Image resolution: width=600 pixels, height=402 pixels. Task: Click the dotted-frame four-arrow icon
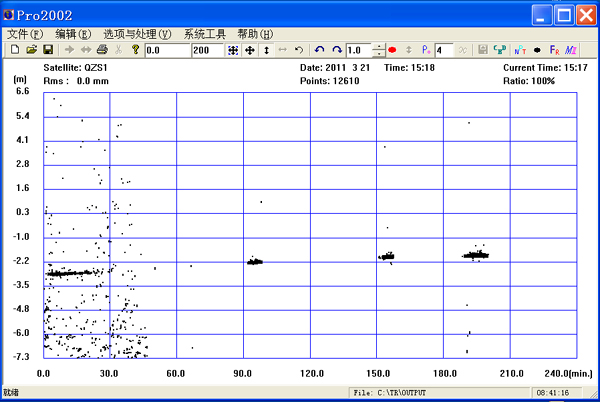233,50
